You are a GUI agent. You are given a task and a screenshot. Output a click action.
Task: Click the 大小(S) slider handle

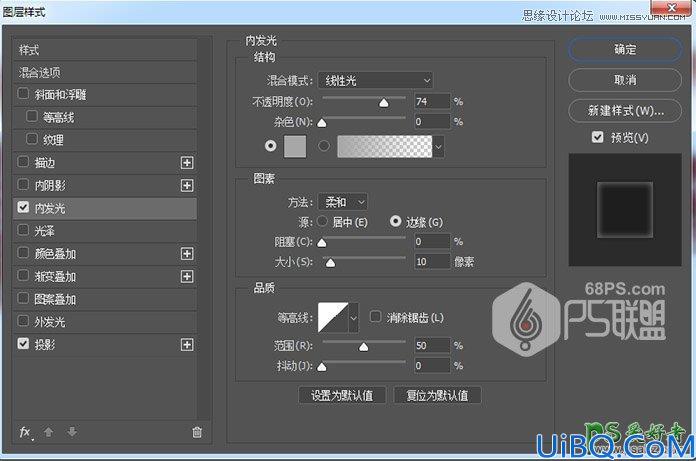330,263
